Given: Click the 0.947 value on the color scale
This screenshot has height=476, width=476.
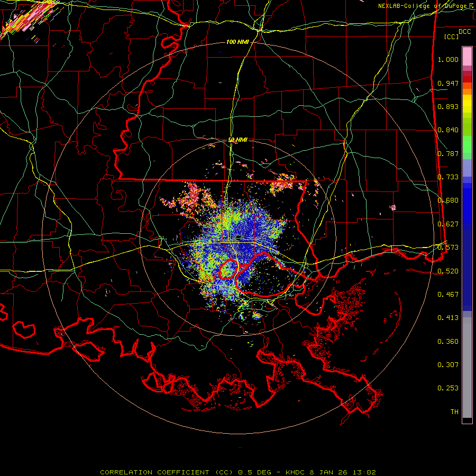Looking at the screenshot, I should 448,83.
